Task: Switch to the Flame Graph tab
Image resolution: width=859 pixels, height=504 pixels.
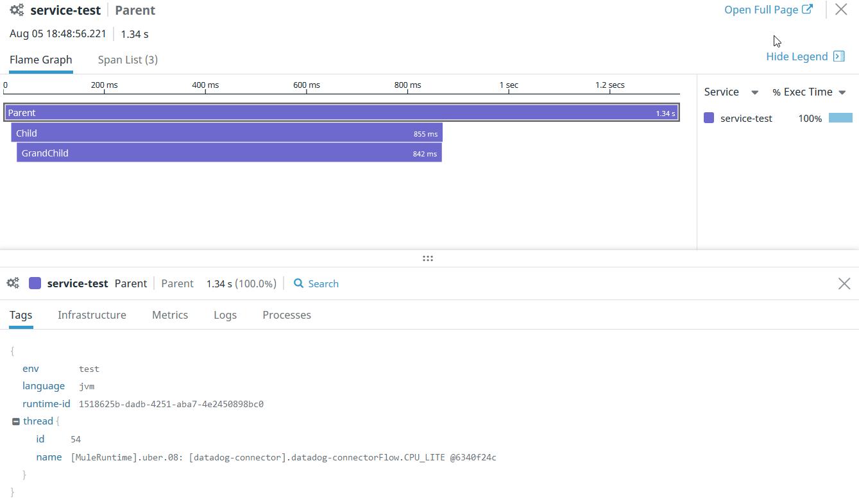Action: click(x=41, y=60)
